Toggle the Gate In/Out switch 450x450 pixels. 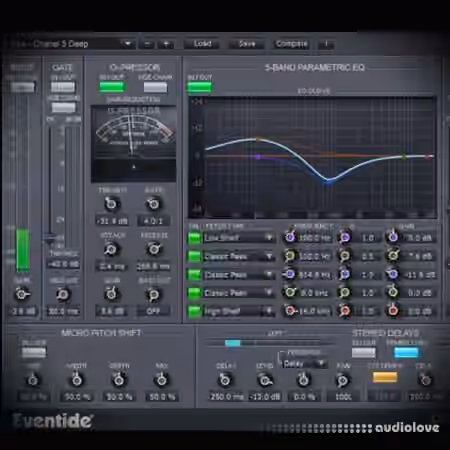tap(63, 87)
